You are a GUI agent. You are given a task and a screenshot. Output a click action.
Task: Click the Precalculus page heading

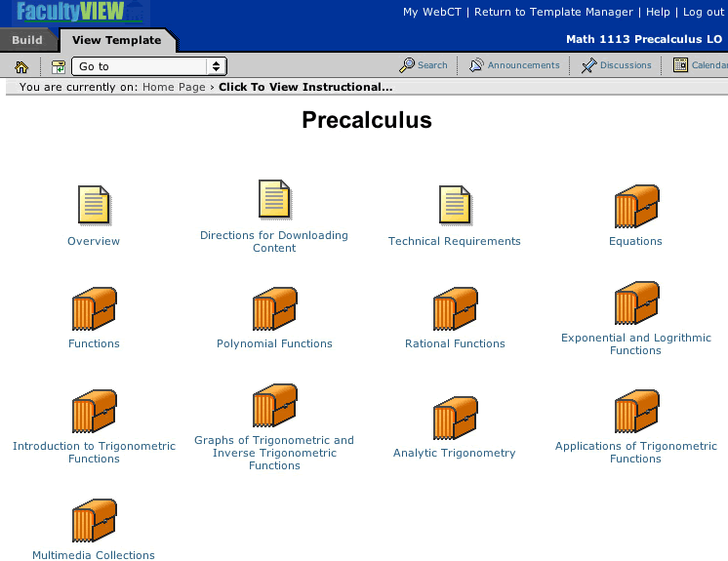(x=367, y=120)
